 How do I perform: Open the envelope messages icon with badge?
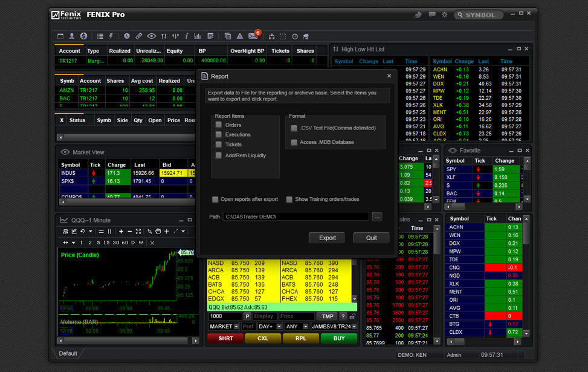pyautogui.click(x=253, y=36)
